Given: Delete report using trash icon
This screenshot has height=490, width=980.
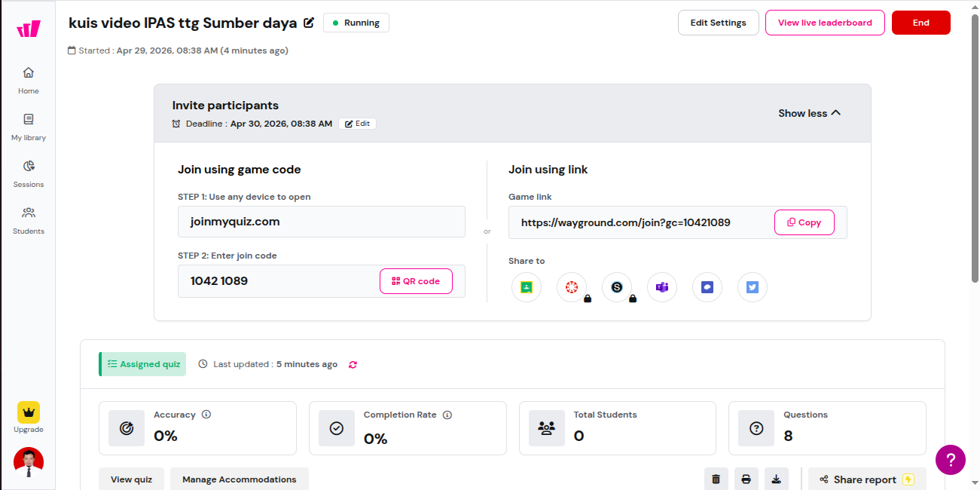Looking at the screenshot, I should [716, 479].
